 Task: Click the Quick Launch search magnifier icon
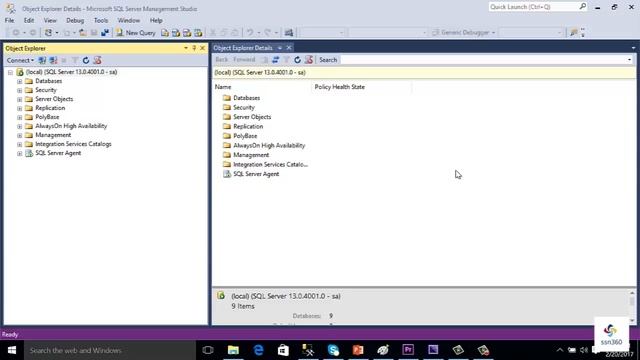[x=582, y=7]
